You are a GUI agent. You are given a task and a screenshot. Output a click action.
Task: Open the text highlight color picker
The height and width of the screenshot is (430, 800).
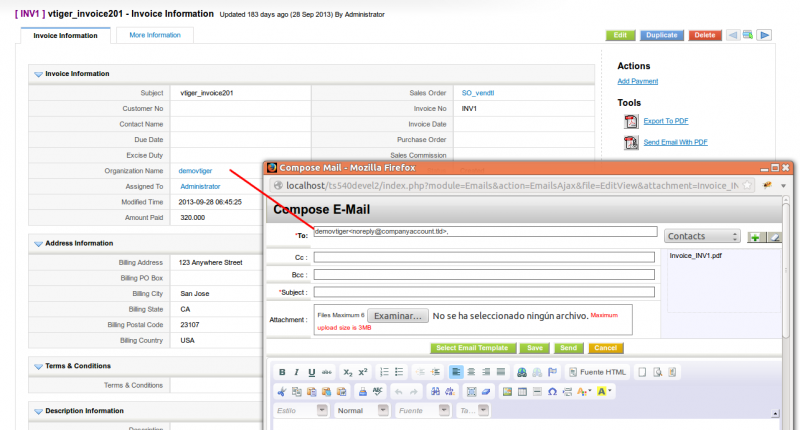(x=604, y=391)
